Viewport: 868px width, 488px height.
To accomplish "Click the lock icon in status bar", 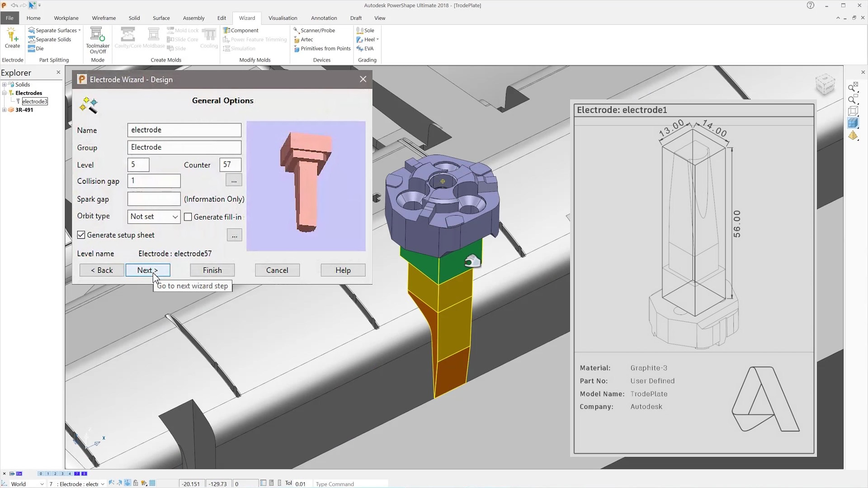I will (136, 483).
